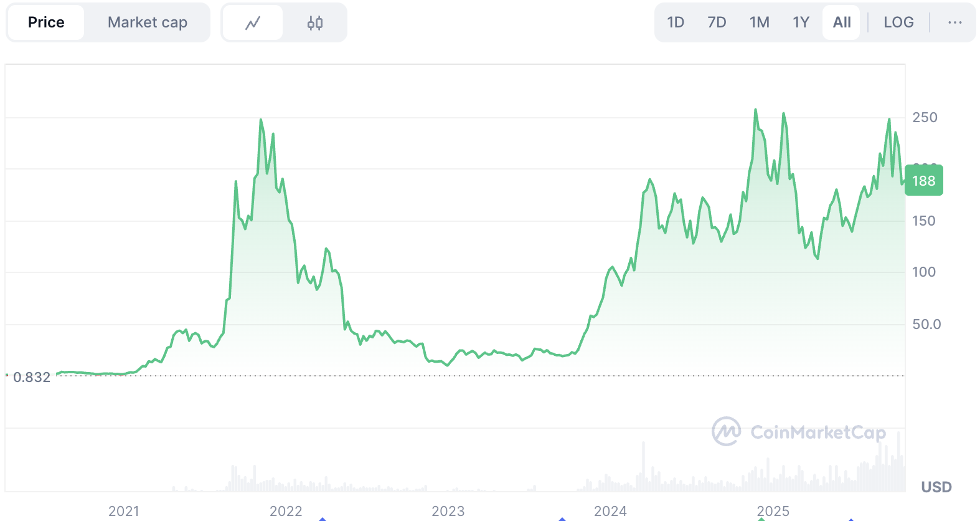The width and height of the screenshot is (980, 521).
Task: Set the time range to 1Y
Action: 801,22
